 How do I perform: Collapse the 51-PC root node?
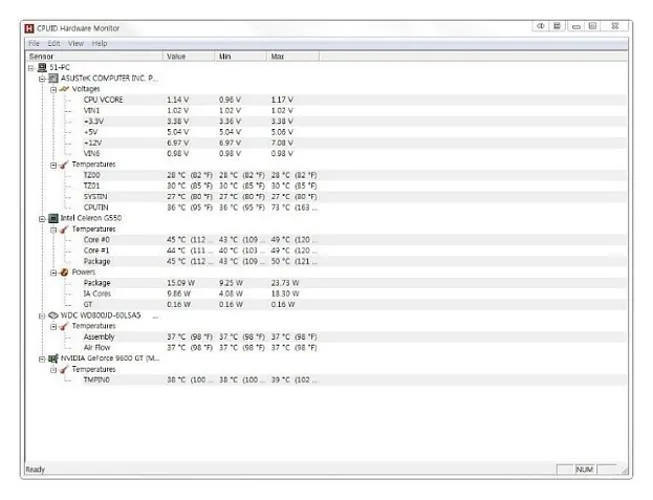(x=31, y=68)
